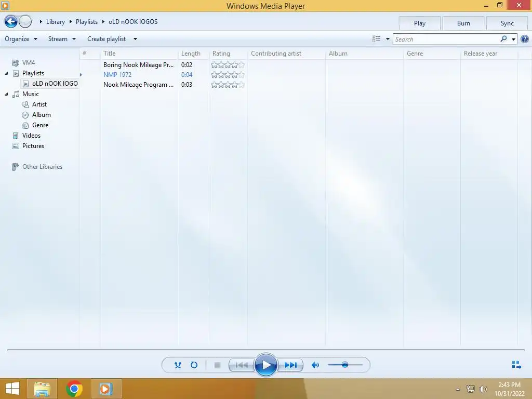Image resolution: width=532 pixels, height=399 pixels.
Task: Select Playlists in the sidebar
Action: (33, 73)
